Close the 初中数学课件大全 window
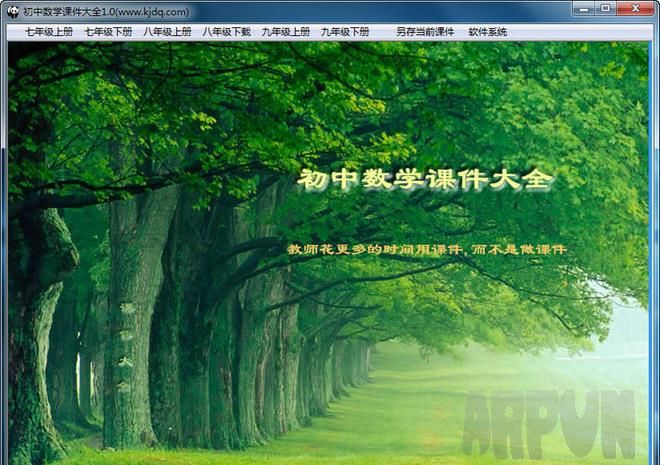The width and height of the screenshot is (660, 465). coord(635,8)
